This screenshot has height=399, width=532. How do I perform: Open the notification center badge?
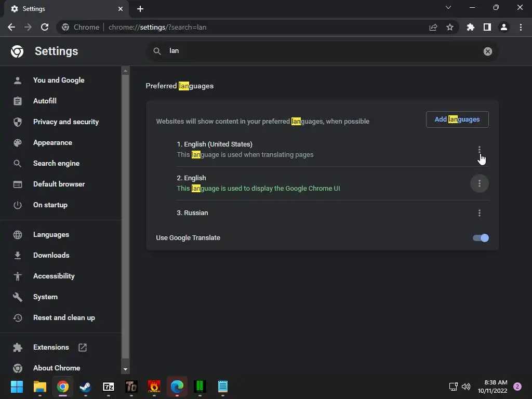pos(517,387)
